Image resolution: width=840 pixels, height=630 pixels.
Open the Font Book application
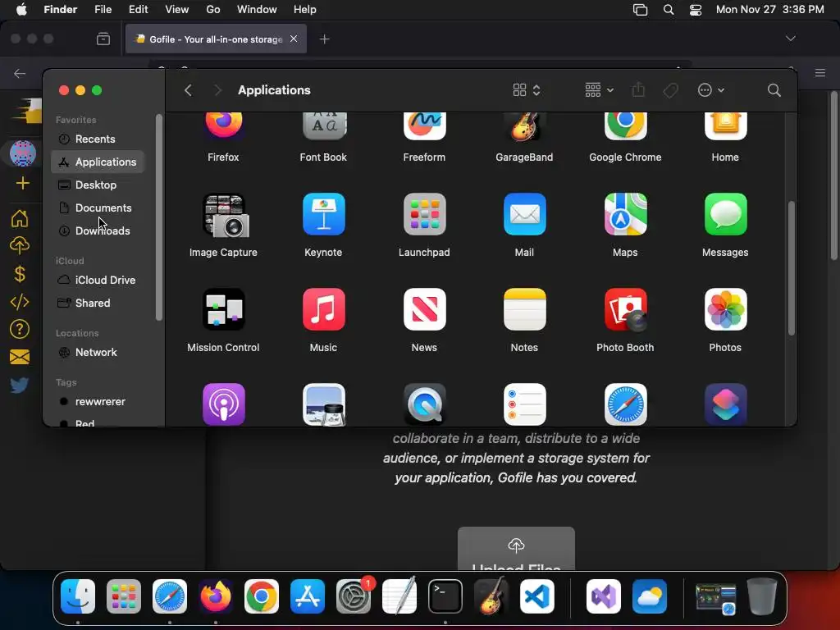coord(324,126)
